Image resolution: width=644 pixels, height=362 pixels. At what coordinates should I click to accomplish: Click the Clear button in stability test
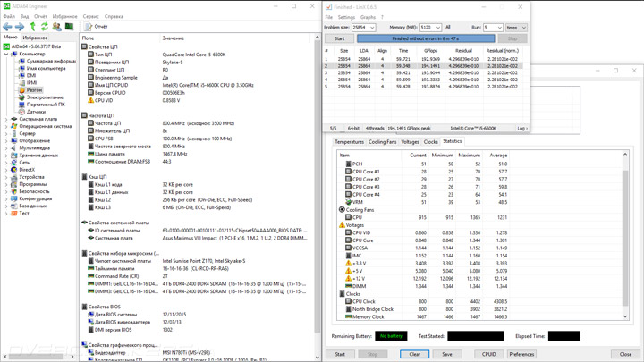414,354
